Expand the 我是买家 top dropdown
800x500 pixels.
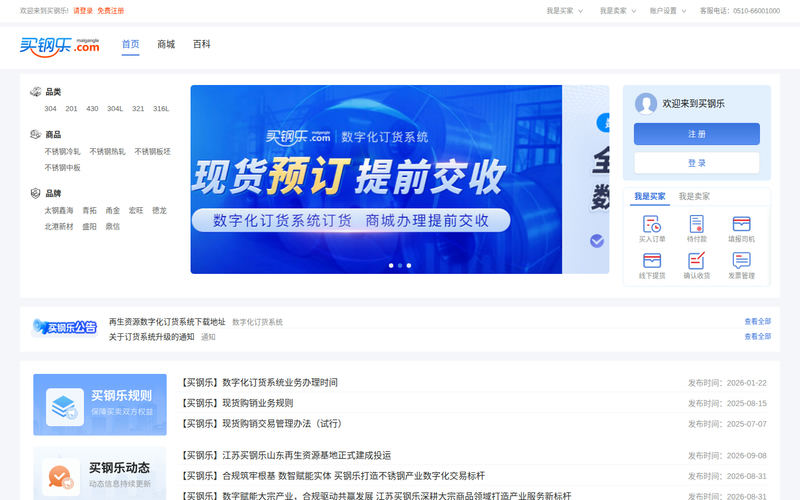(565, 11)
